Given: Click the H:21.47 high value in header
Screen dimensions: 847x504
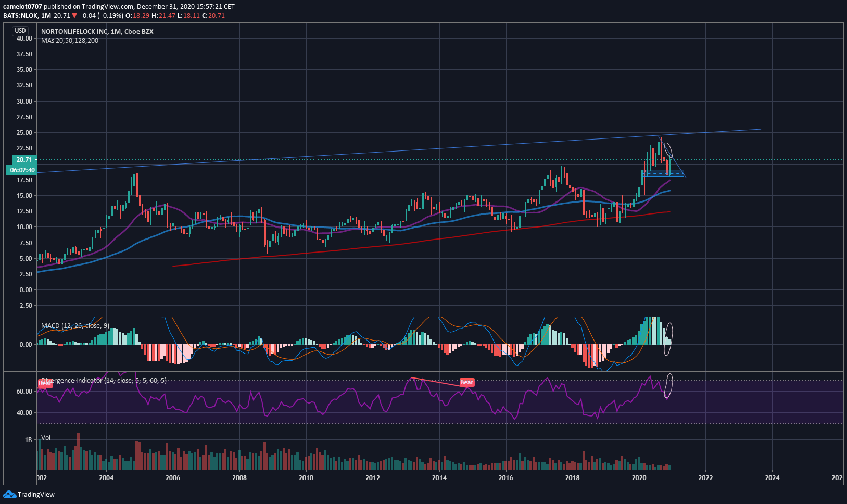Looking at the screenshot, I should (163, 16).
